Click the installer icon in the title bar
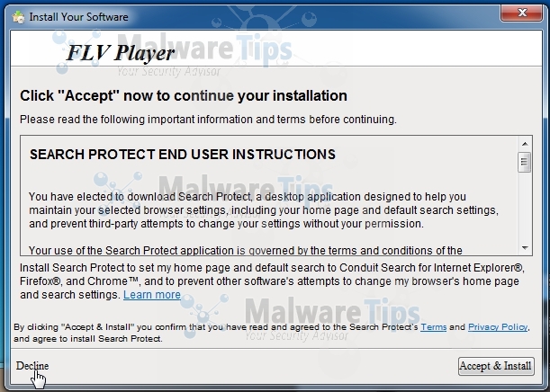Screen dimensions: 550x392 point(18,17)
